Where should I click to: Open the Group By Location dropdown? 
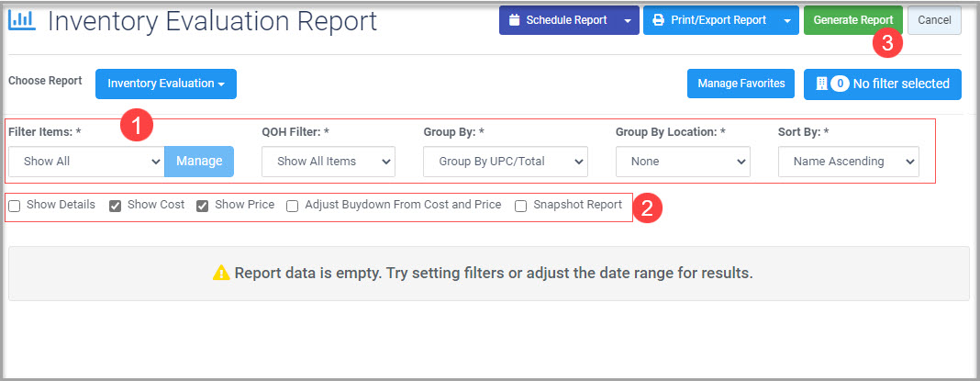pyautogui.click(x=683, y=162)
